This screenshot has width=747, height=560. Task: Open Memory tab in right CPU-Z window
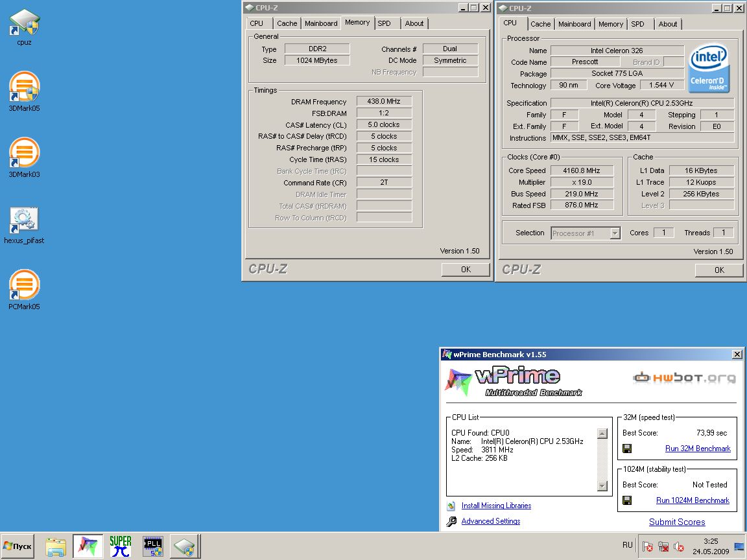point(611,24)
